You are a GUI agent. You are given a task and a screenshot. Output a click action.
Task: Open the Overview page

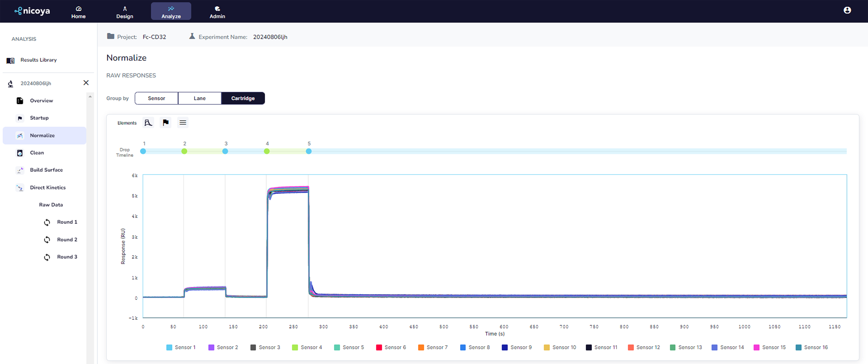[41, 101]
